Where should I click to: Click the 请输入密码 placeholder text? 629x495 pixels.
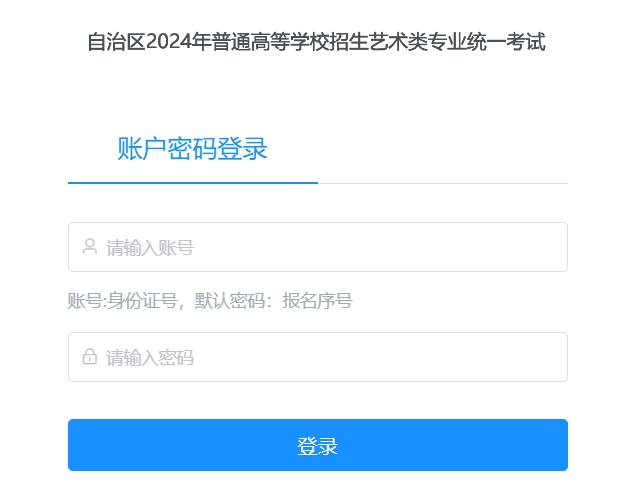tap(150, 358)
